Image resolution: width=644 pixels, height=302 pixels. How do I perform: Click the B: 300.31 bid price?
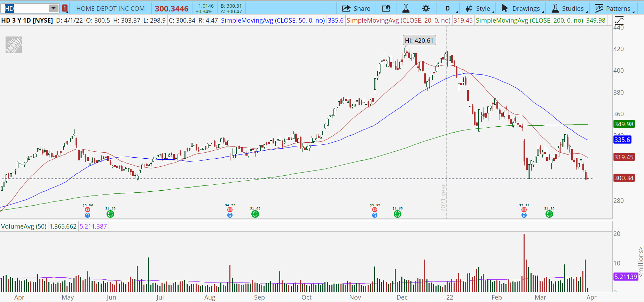(231, 6)
